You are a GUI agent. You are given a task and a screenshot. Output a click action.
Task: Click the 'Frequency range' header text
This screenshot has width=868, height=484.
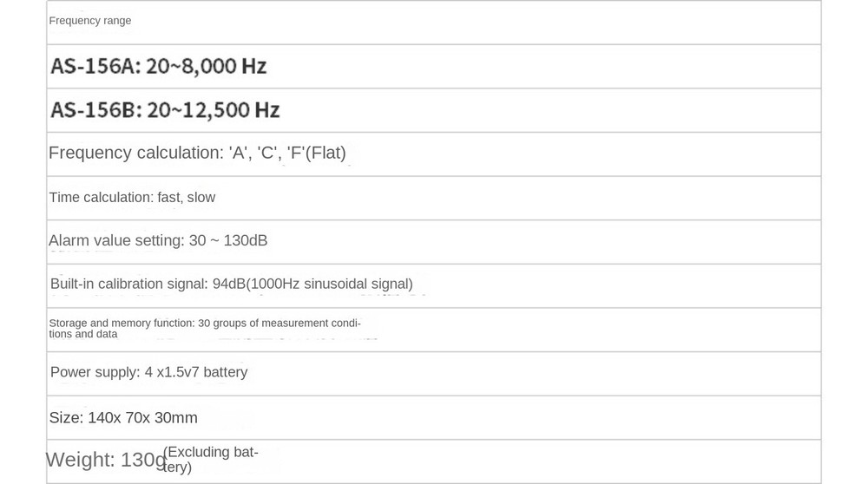[x=90, y=21]
